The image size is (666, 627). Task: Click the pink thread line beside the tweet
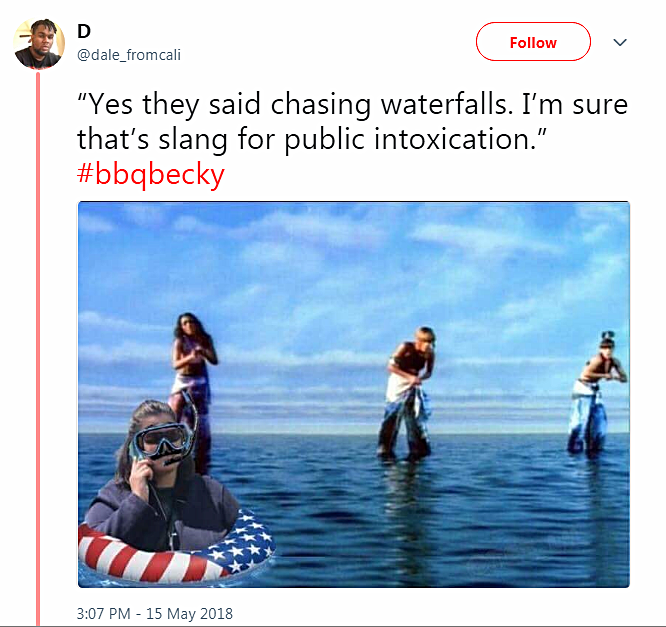click(x=38, y=348)
